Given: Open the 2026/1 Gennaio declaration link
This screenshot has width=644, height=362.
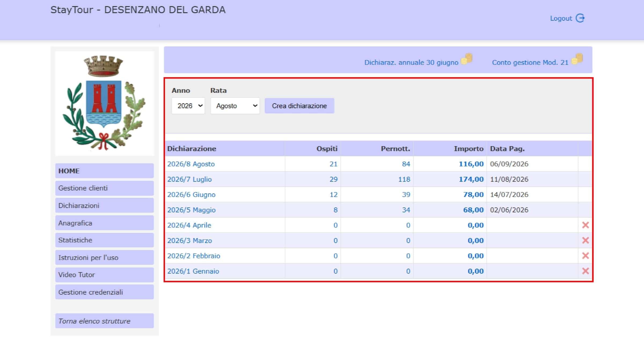Looking at the screenshot, I should coord(193,271).
